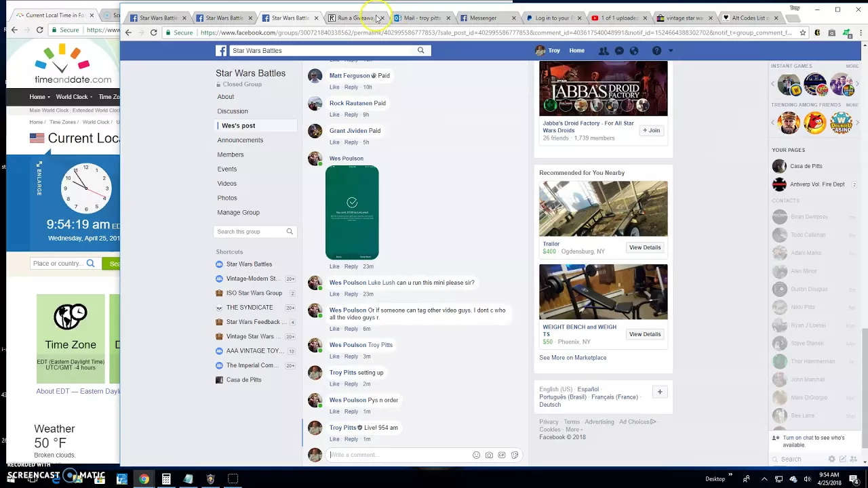View Details for the Trailer listing
Screen dimensions: 868x488
click(x=645, y=247)
